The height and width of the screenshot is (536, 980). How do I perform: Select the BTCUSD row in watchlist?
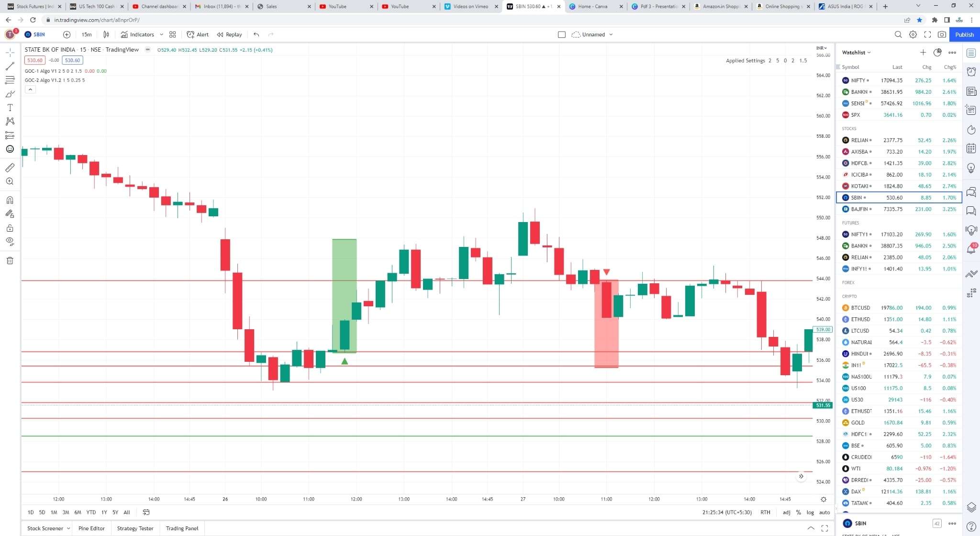click(x=899, y=308)
